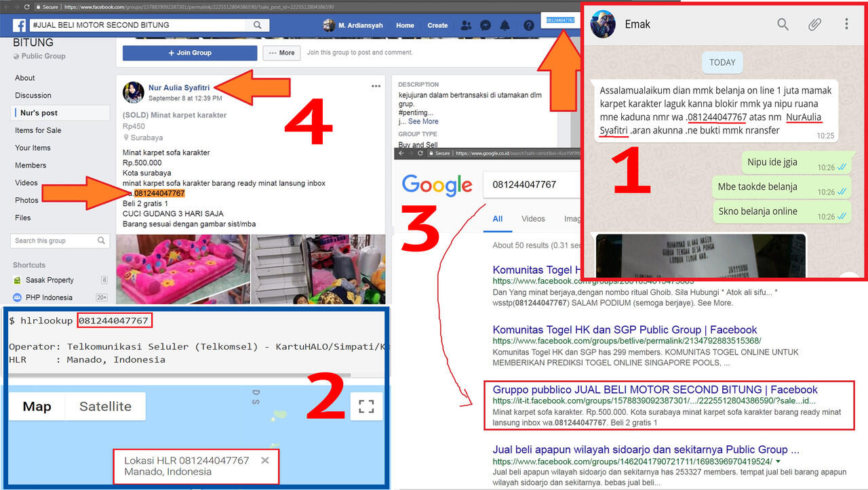Image resolution: width=868 pixels, height=490 pixels.
Task: Click M. Ardiansyah profile avatar
Action: pos(329,26)
